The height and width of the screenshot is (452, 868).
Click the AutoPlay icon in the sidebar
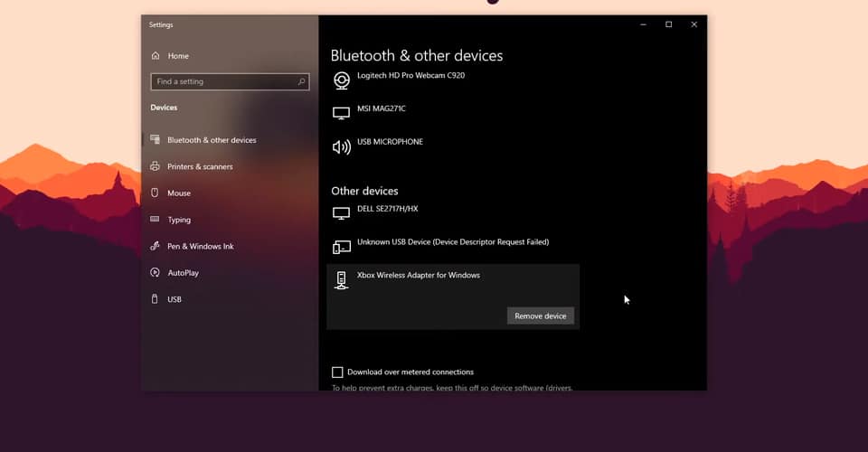click(x=155, y=272)
